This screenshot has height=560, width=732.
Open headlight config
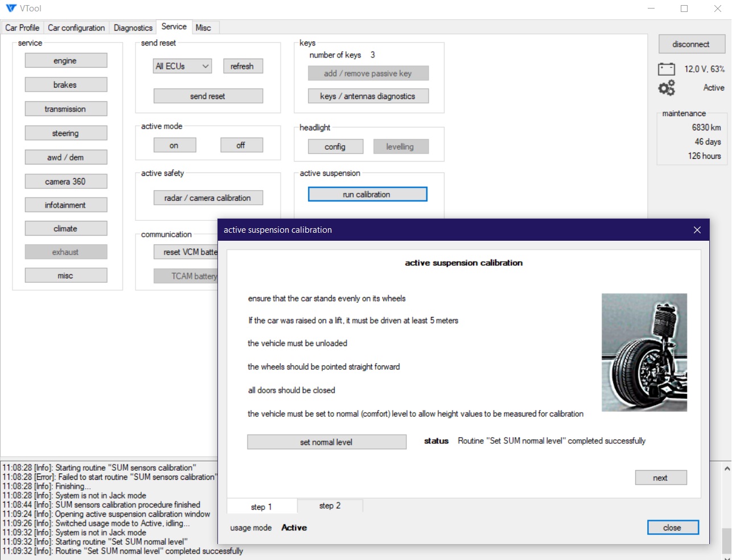pos(335,147)
